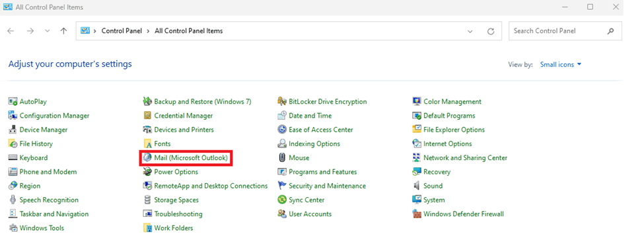Open the File Explorer Options link
Image resolution: width=644 pixels, height=250 pixels.
coord(454,130)
